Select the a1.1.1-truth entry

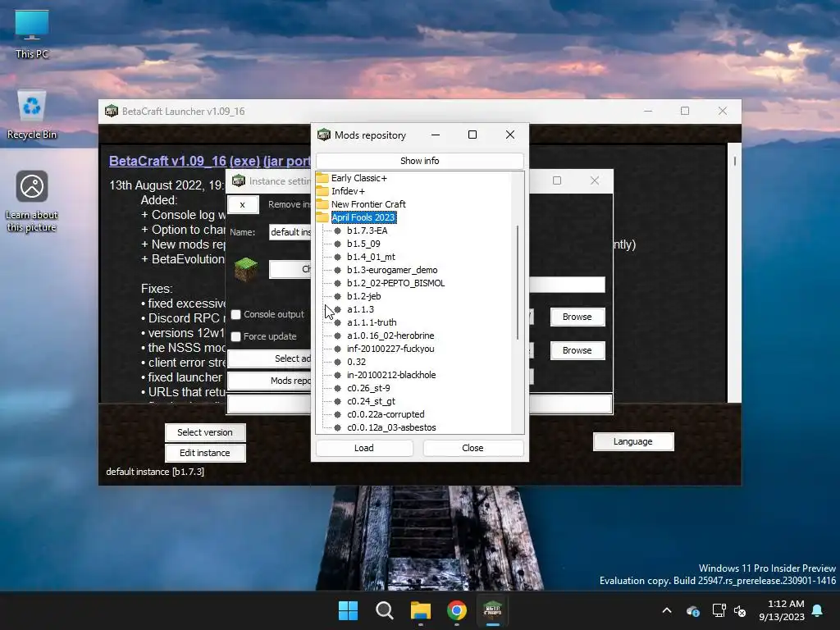[372, 322]
